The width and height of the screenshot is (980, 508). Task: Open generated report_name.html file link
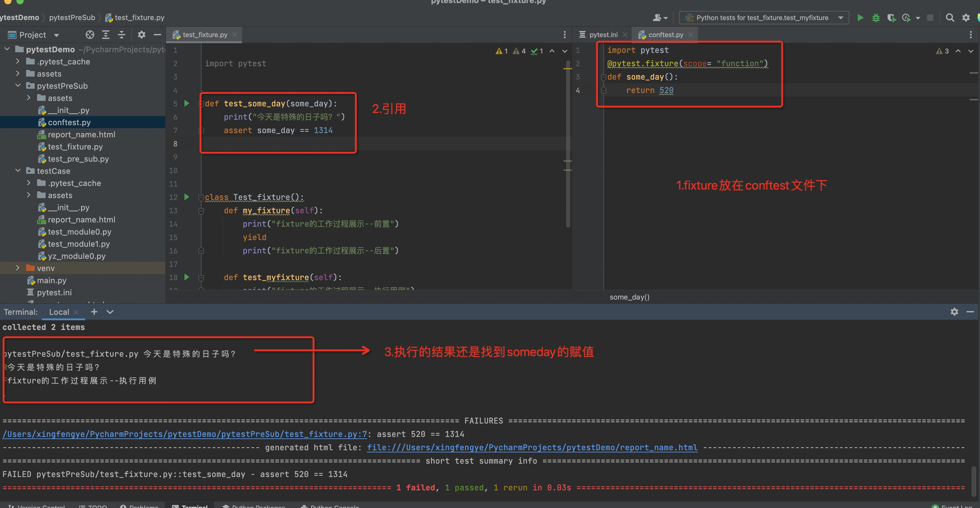tap(532, 447)
